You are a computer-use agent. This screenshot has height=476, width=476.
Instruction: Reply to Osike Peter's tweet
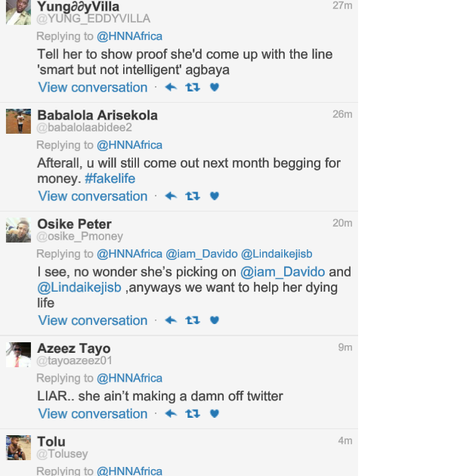171,320
